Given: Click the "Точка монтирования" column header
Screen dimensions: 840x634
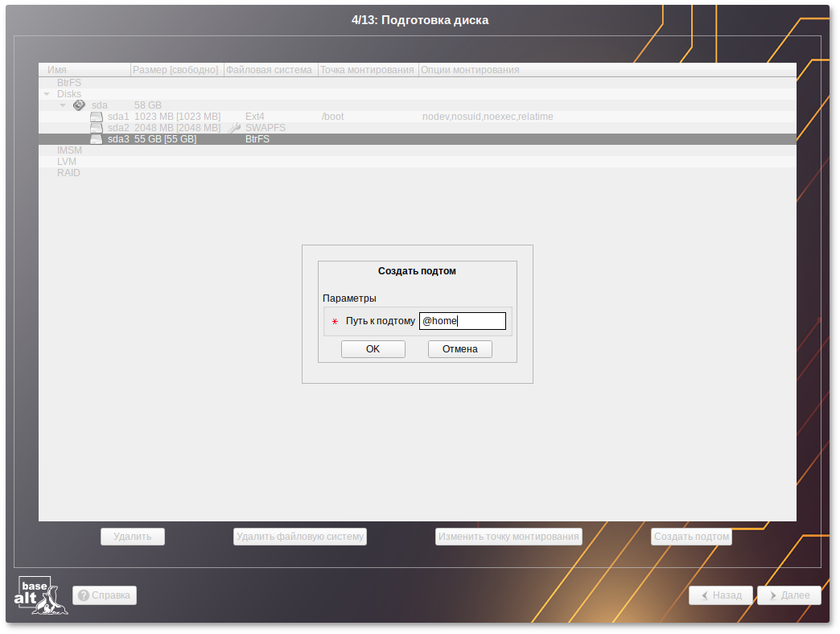Looking at the screenshot, I should [x=367, y=70].
